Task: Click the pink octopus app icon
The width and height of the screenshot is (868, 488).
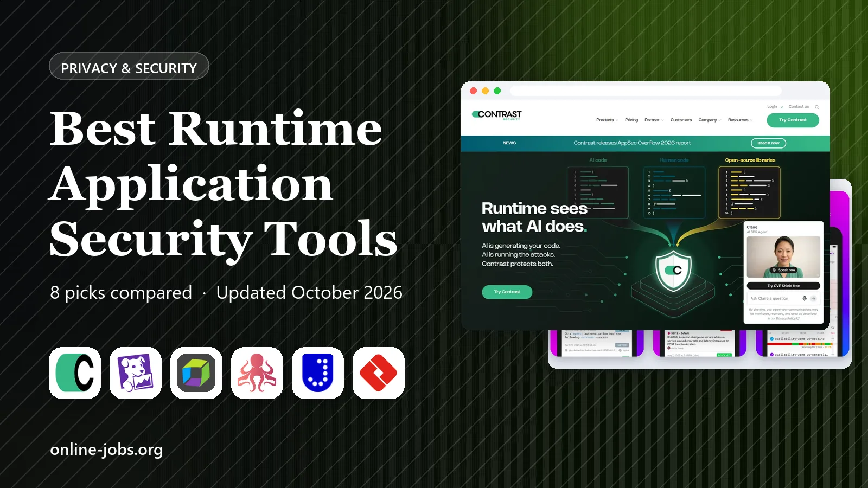Action: tap(257, 373)
